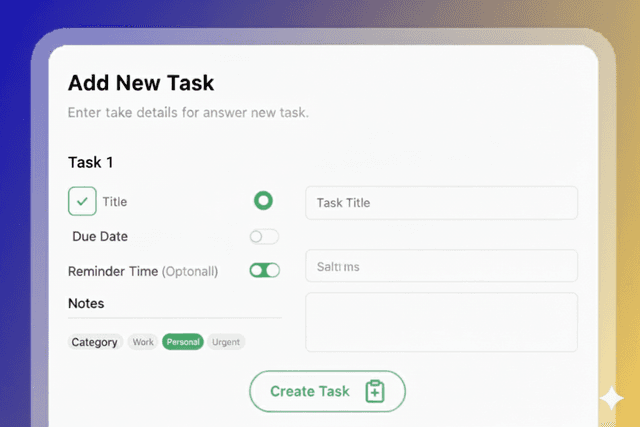Click the Notes section label
Viewport: 640px width, 427px height.
point(86,303)
